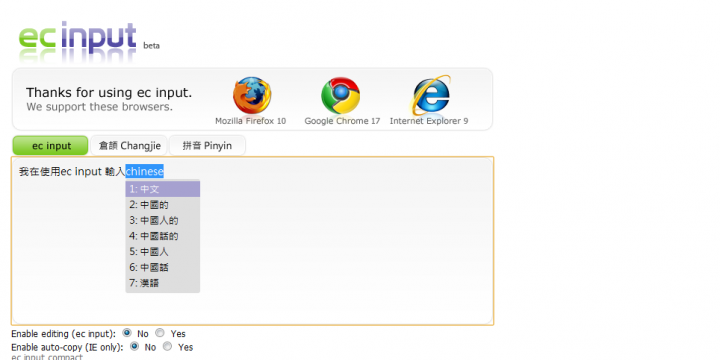
Task: Set Enable editing to Yes
Action: [x=160, y=333]
